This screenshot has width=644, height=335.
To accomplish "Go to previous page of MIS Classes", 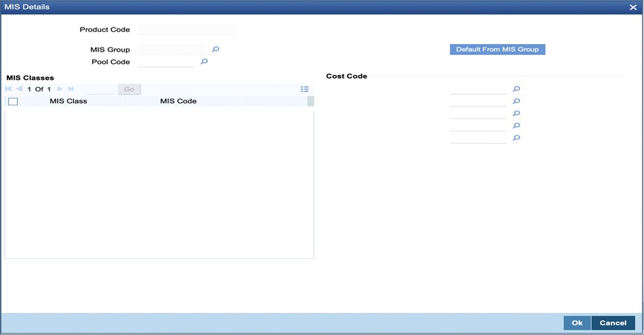I will (x=19, y=89).
